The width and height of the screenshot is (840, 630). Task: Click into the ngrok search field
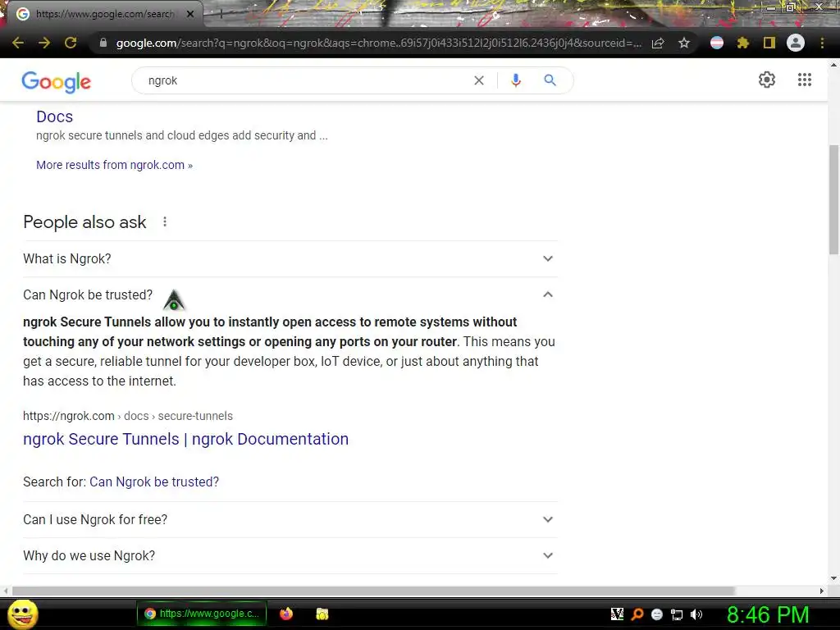pos(305,80)
